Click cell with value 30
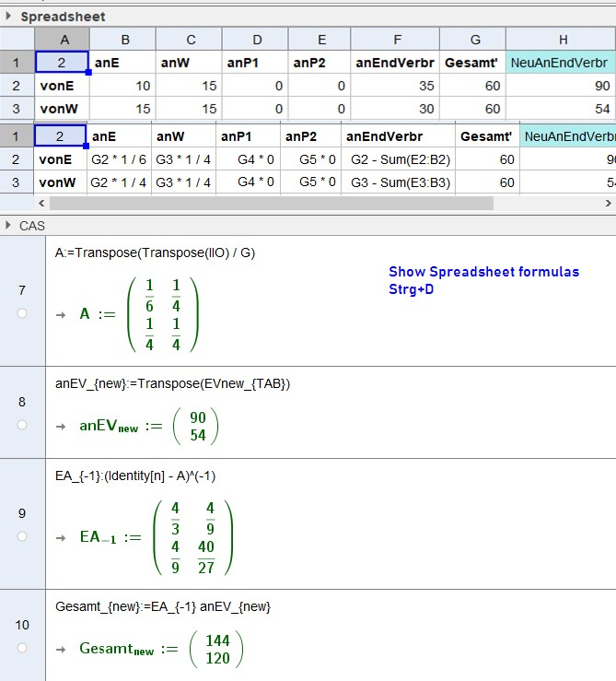The height and width of the screenshot is (681, 616). pyautogui.click(x=395, y=109)
